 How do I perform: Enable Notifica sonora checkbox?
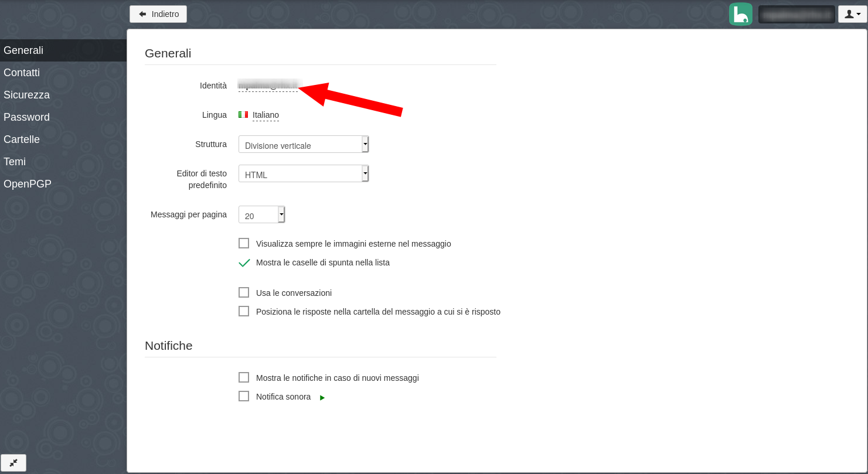tap(244, 396)
